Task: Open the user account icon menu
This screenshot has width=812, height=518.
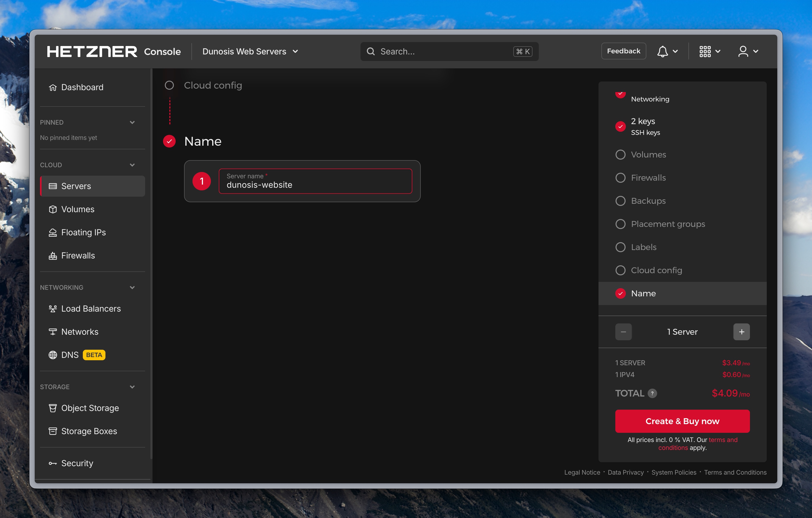Action: (x=743, y=51)
